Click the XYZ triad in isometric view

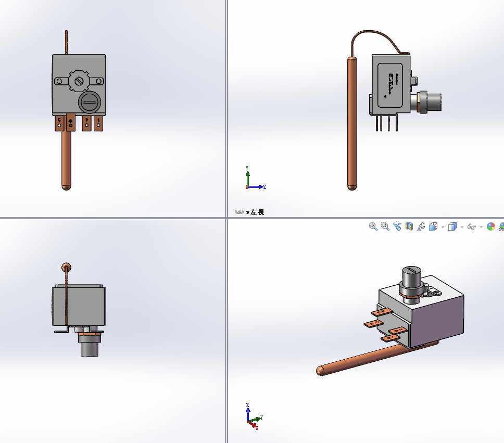254,416
